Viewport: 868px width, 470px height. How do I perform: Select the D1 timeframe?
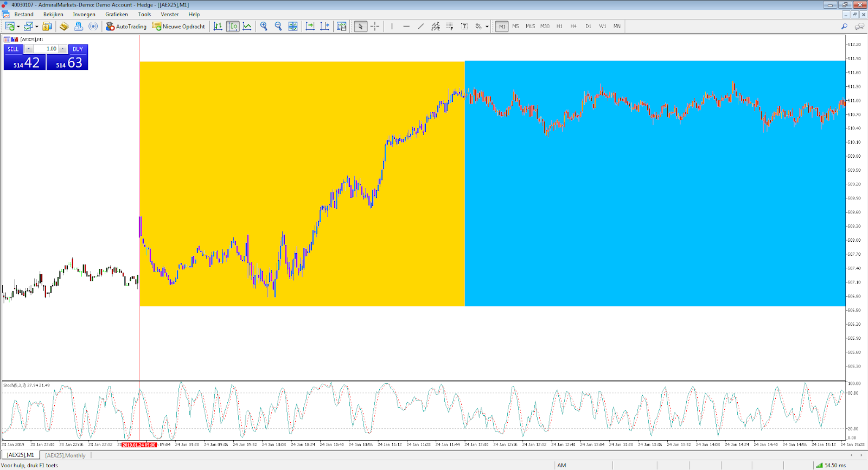click(588, 26)
